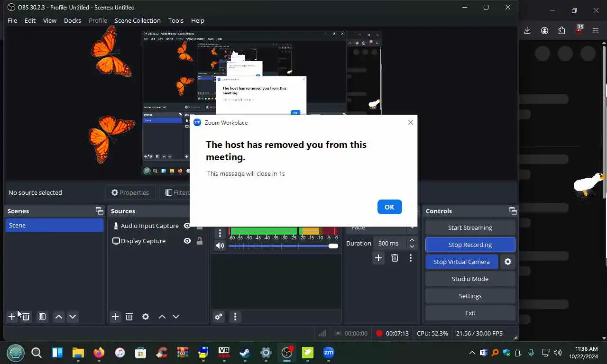
Task: Click Stop Virtual Camera
Action: coord(461,262)
